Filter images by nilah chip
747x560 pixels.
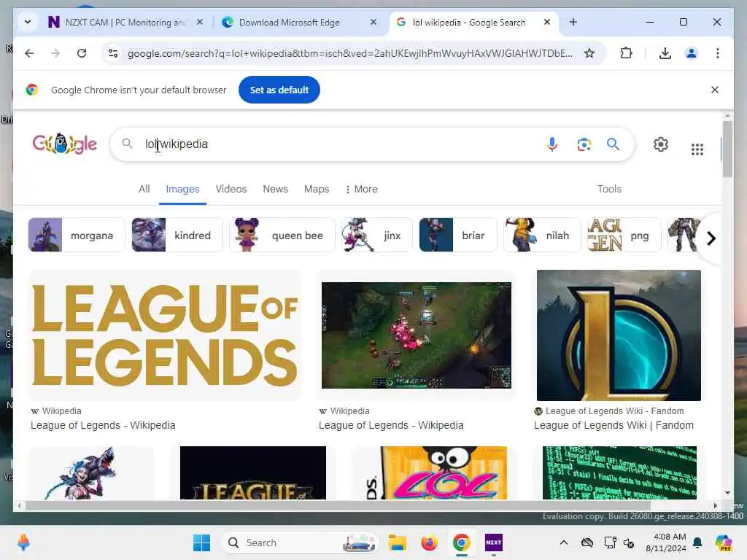[x=542, y=235]
